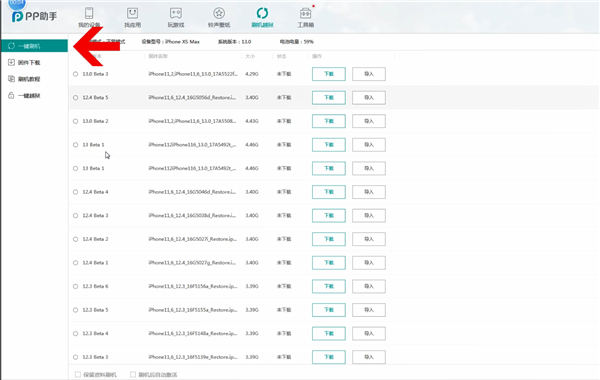Image resolution: width=600 pixels, height=380 pixels.
Task: Click 导入 for 12.4 Beta 3
Action: coord(369,215)
